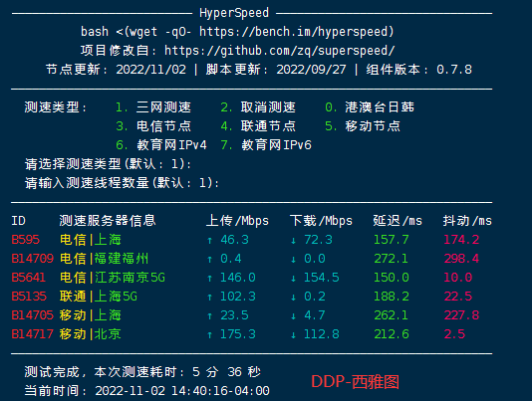
Task: Click the github.com/zq/superspeed link
Action: point(280,51)
